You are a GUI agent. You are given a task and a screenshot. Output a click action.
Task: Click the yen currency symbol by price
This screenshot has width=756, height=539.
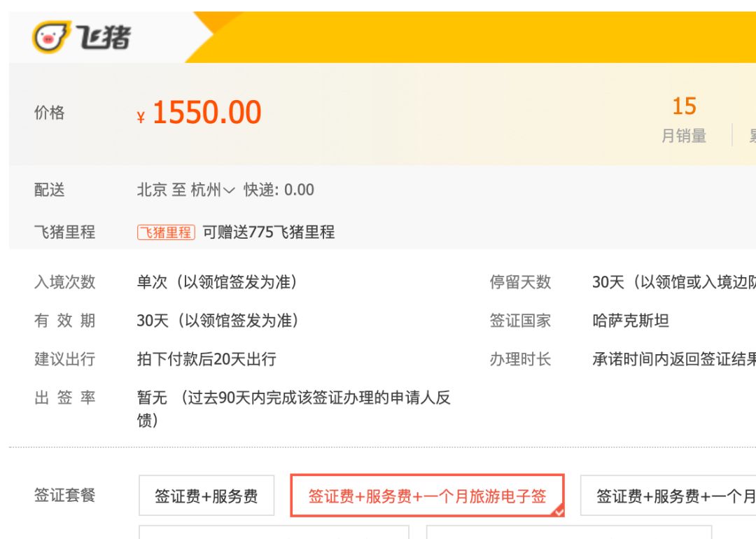pos(141,117)
